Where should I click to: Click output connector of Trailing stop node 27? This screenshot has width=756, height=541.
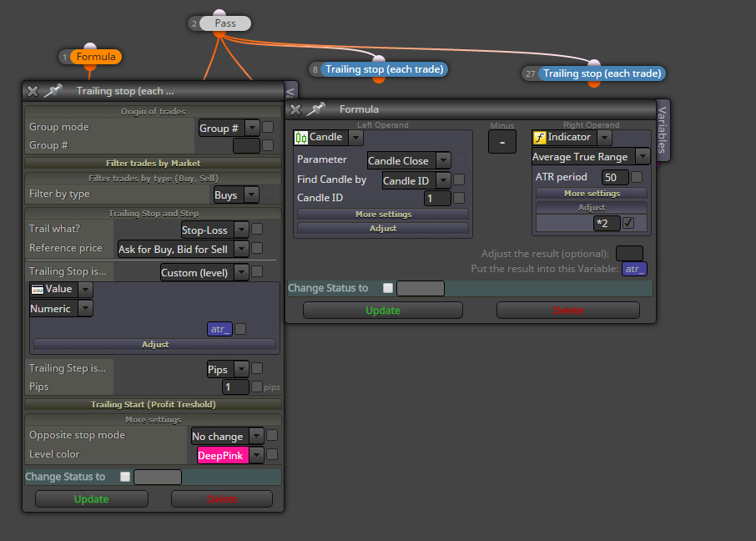pyautogui.click(x=594, y=84)
